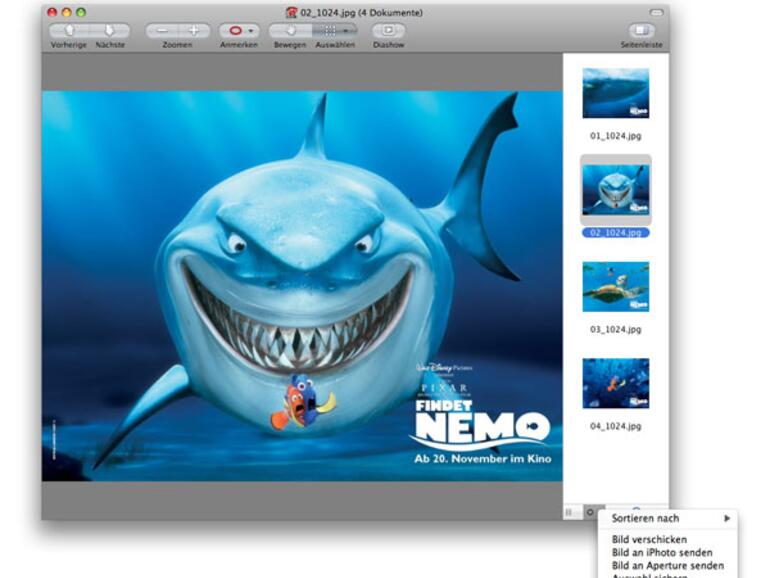Screen dimensions: 770x578
Task: Click the document icon in the title bar
Action: (292, 12)
